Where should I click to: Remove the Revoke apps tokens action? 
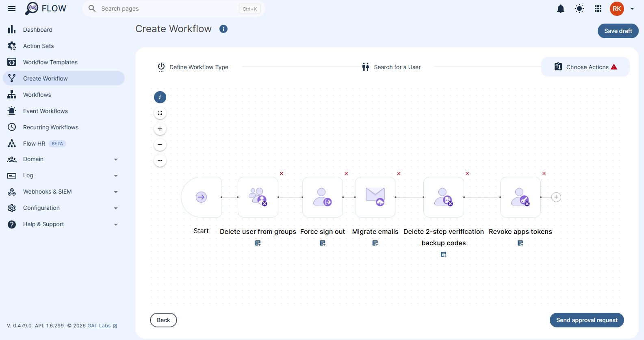(544, 174)
